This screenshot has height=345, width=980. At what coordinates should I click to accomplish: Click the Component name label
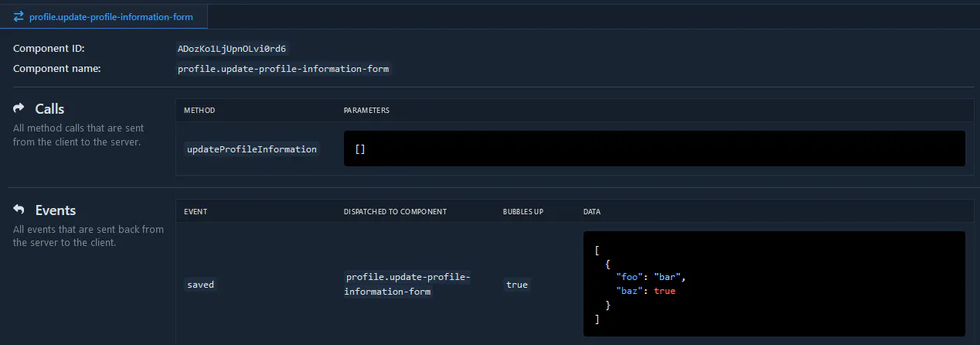57,69
